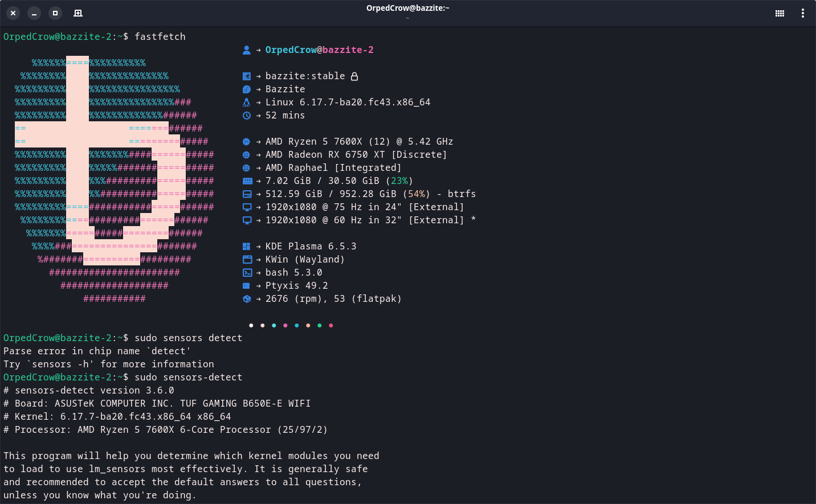The height and width of the screenshot is (504, 816).
Task: Click the Bazzite ASCII art logo
Action: click(115, 180)
